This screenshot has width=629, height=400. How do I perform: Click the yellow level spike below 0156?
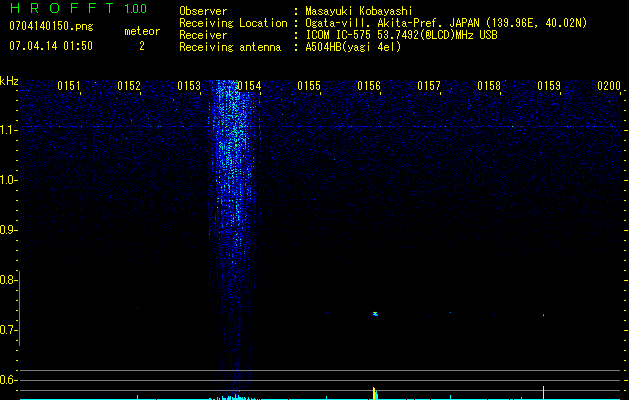[x=374, y=393]
